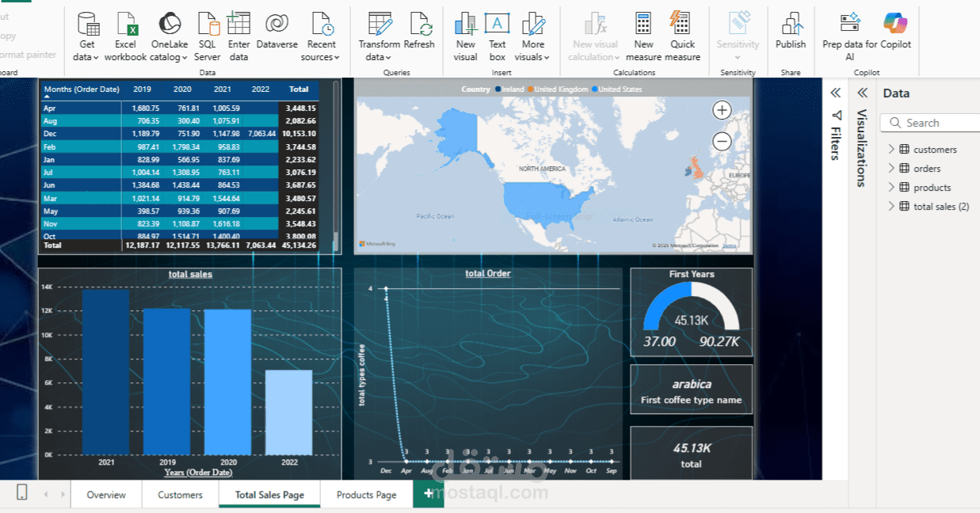Expand the Filters pane
This screenshot has height=513, width=980.
[x=835, y=93]
